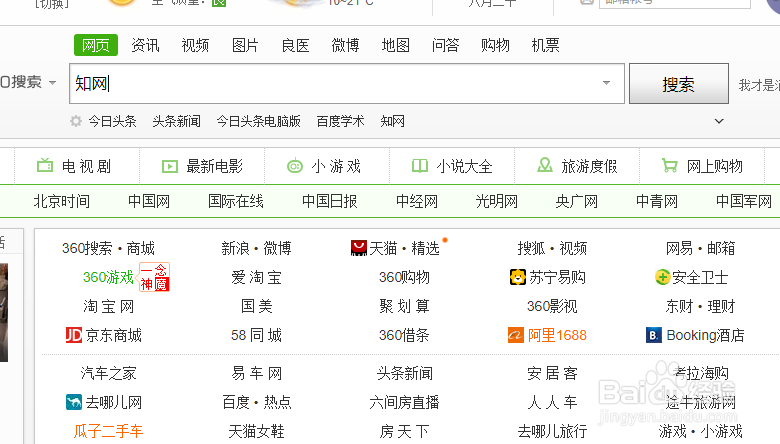Image resolution: width=780 pixels, height=444 pixels.
Task: Open the 汽车之家 link
Action: pyautogui.click(x=108, y=373)
